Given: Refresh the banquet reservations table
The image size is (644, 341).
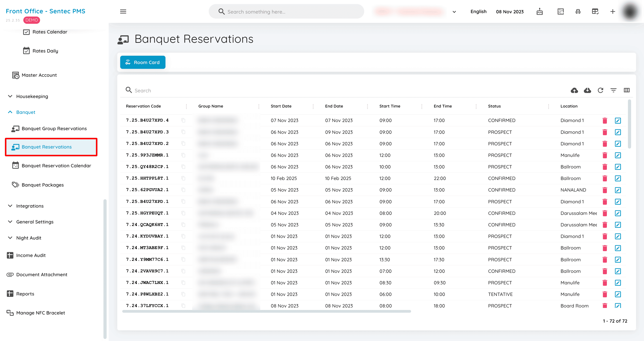Looking at the screenshot, I should pyautogui.click(x=600, y=90).
